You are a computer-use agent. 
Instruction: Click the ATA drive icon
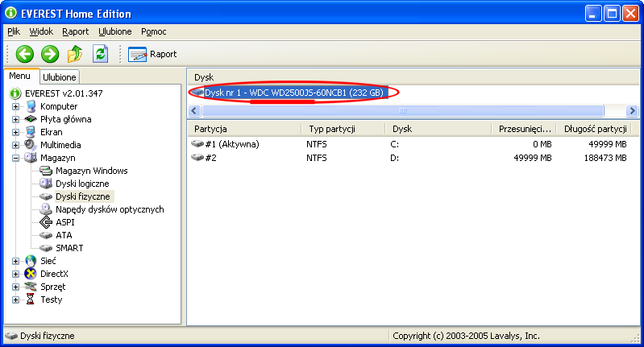46,235
